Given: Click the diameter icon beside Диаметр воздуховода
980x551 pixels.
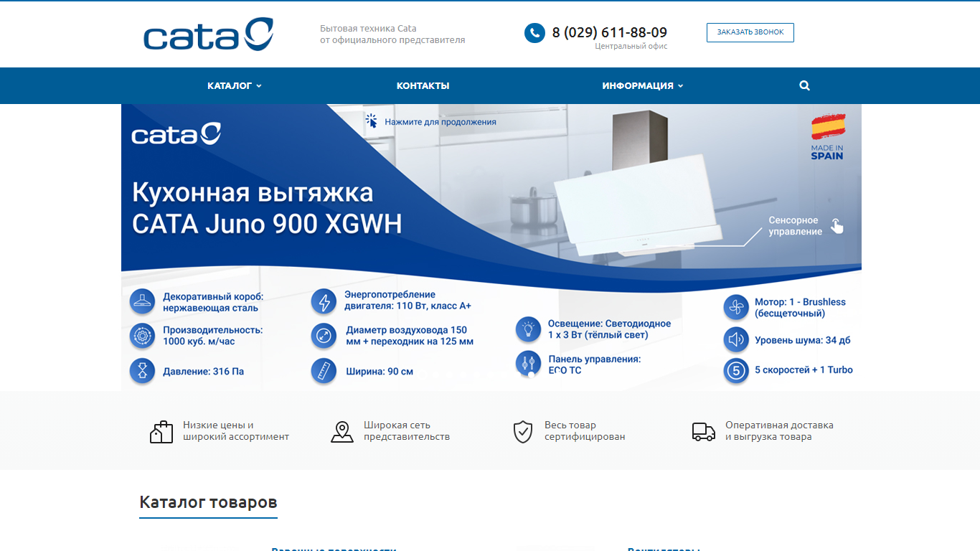Looking at the screenshot, I should (324, 336).
